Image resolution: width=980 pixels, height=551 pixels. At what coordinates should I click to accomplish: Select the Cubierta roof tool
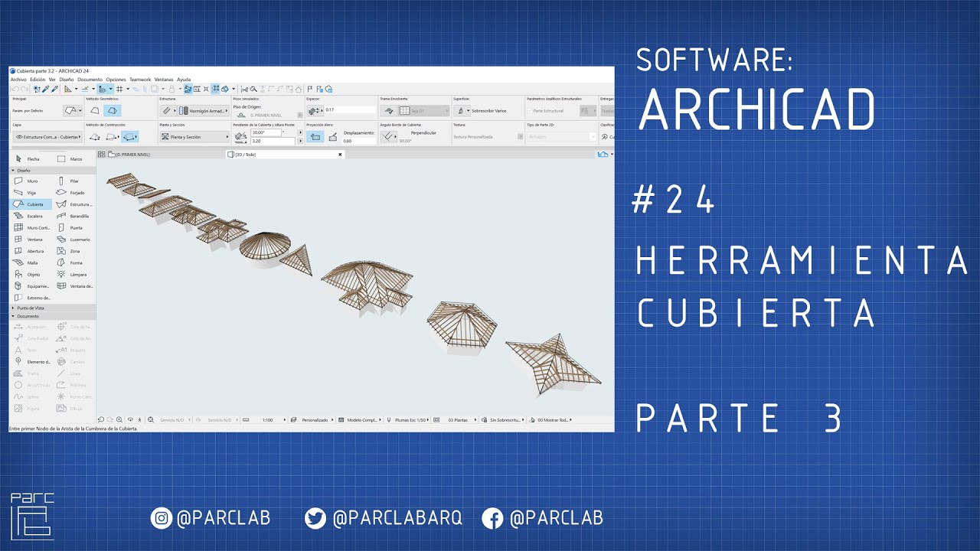[x=31, y=204]
